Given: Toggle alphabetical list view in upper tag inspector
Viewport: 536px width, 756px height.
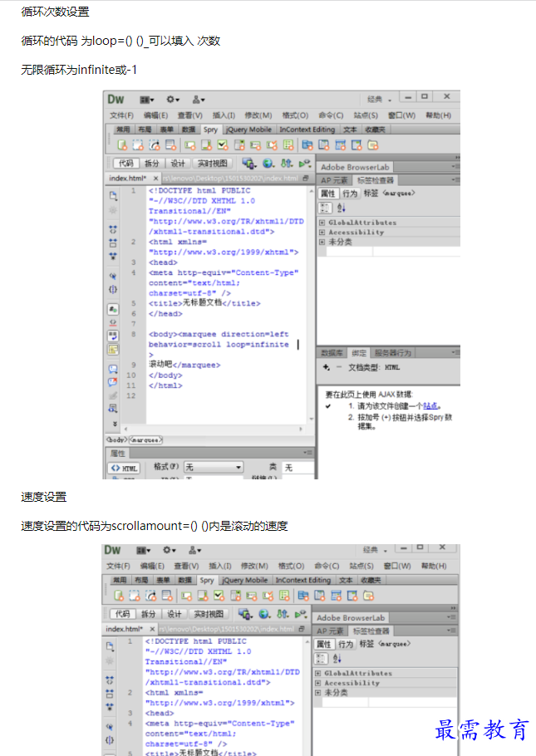Looking at the screenshot, I should tap(341, 208).
